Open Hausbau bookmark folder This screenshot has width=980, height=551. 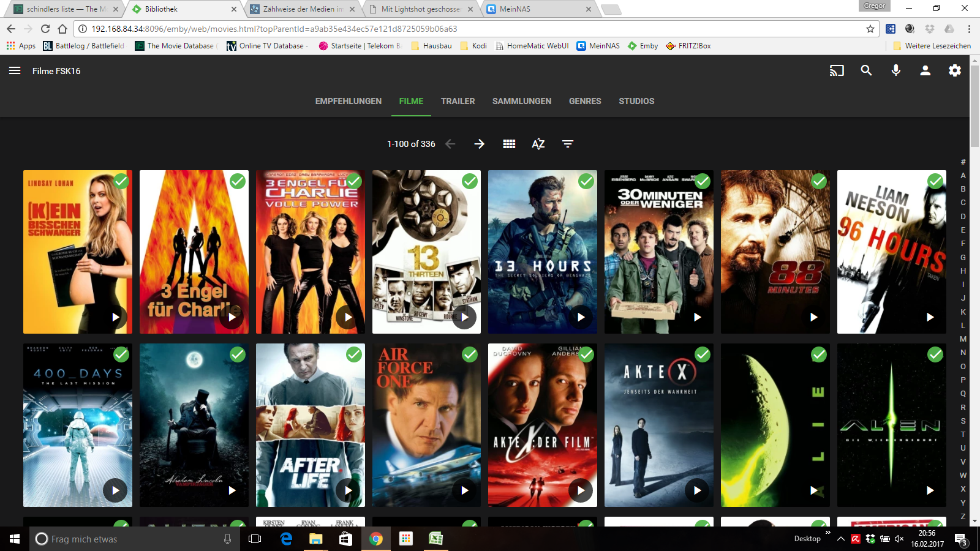click(x=431, y=46)
